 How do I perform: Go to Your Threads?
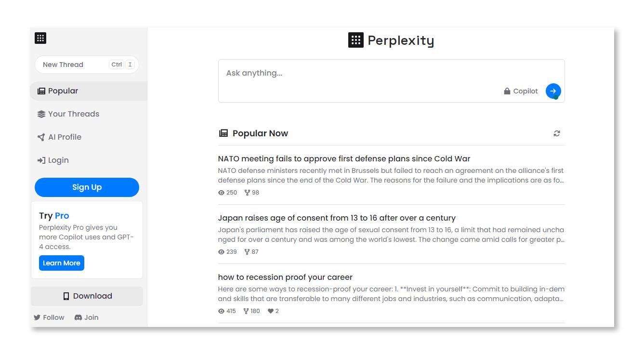[x=73, y=114]
